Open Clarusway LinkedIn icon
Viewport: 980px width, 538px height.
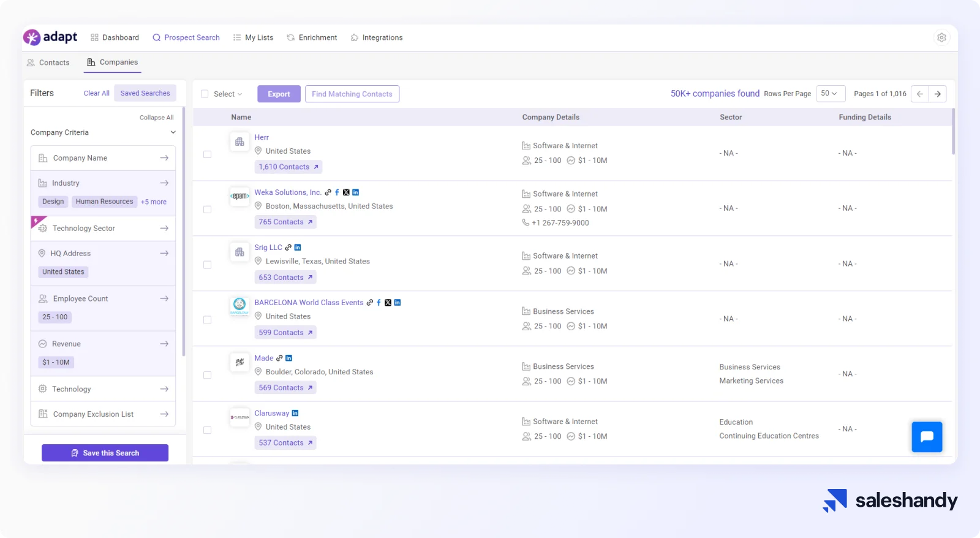[x=295, y=413]
